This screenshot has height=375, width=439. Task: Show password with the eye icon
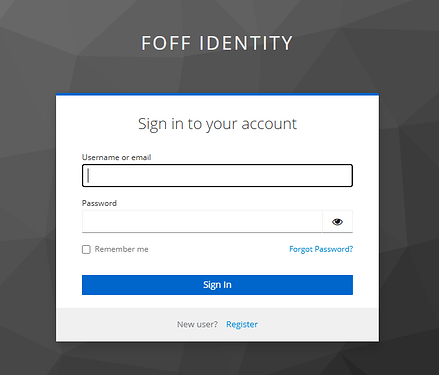(337, 222)
